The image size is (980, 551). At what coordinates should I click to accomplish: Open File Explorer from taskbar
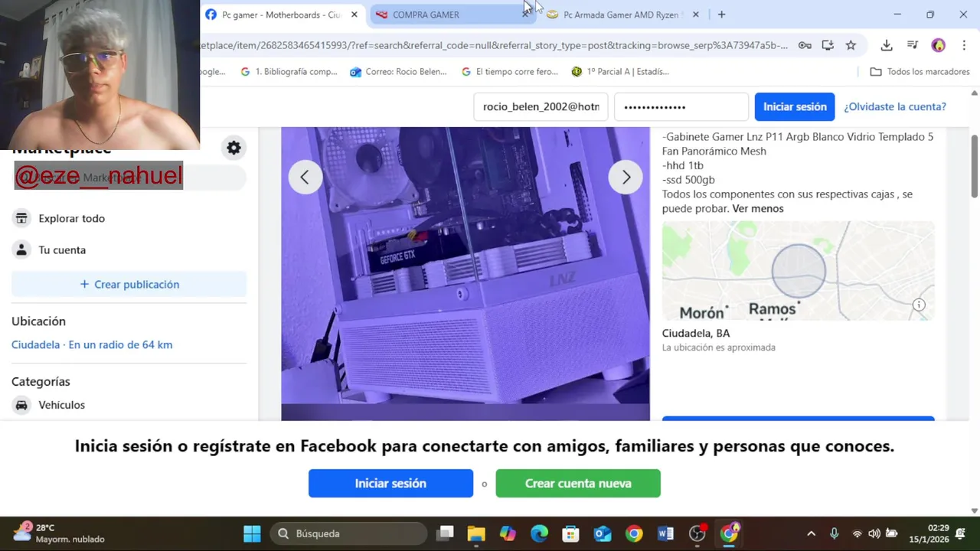(476, 533)
